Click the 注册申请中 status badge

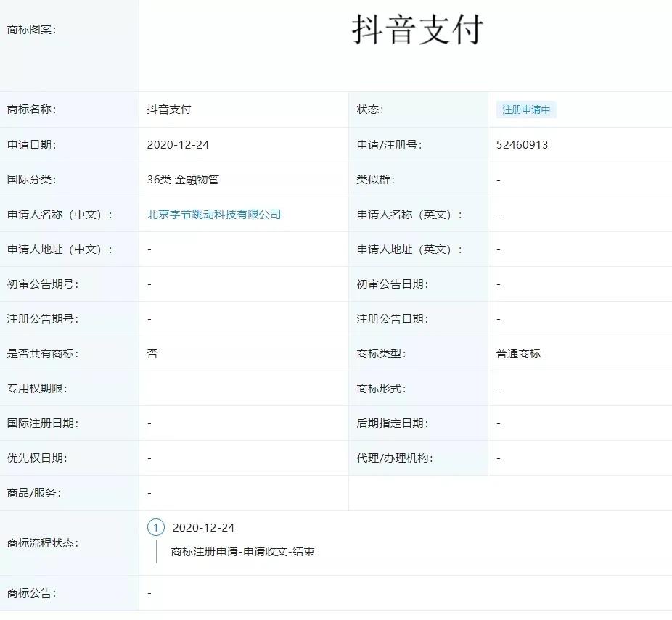(x=526, y=110)
